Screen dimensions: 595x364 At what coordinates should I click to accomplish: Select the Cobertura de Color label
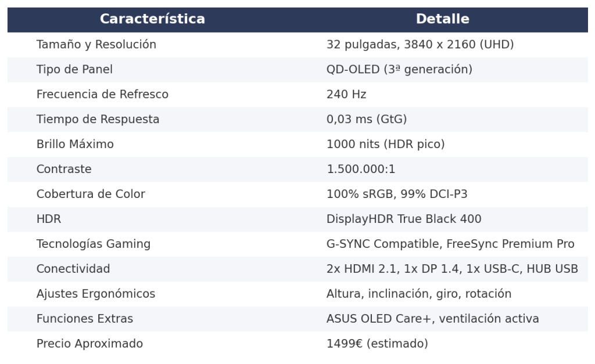[x=91, y=194]
